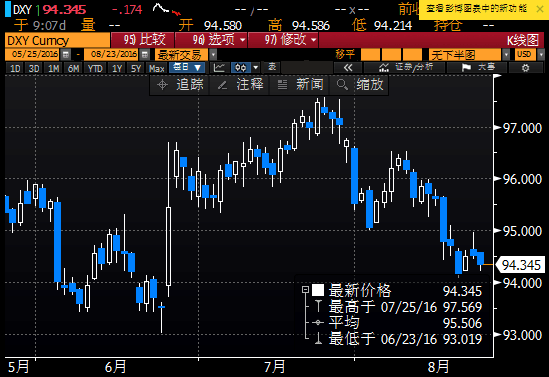Click the open price 94.580 value
Viewport: 549px width, 377px height.
(223, 25)
